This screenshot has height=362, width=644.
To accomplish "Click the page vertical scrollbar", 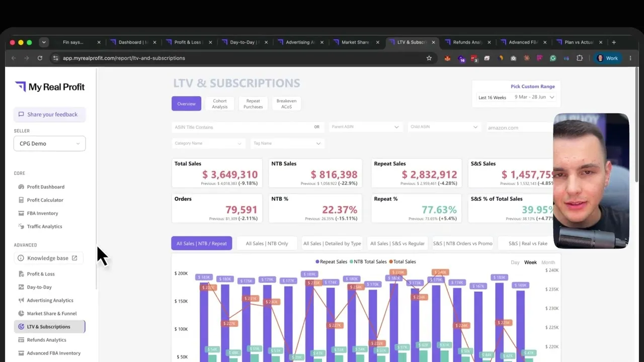I will pyautogui.click(x=637, y=125).
